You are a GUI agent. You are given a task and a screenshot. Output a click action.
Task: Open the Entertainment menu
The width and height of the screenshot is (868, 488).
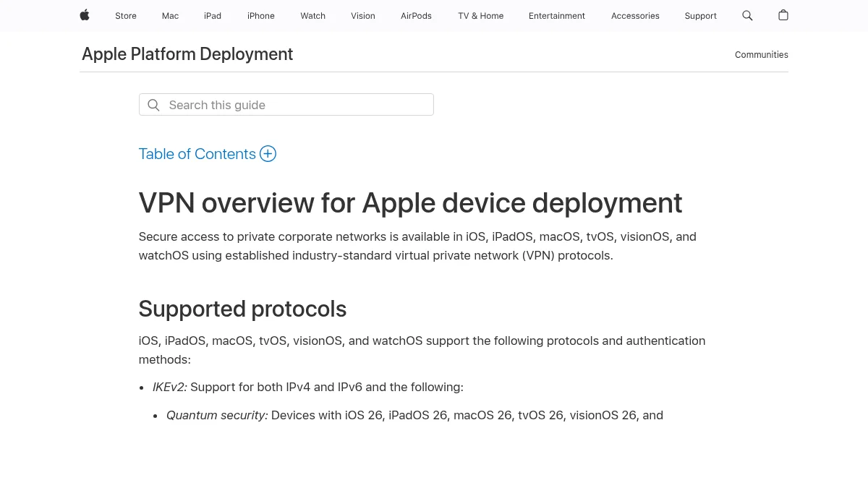[x=557, y=16]
